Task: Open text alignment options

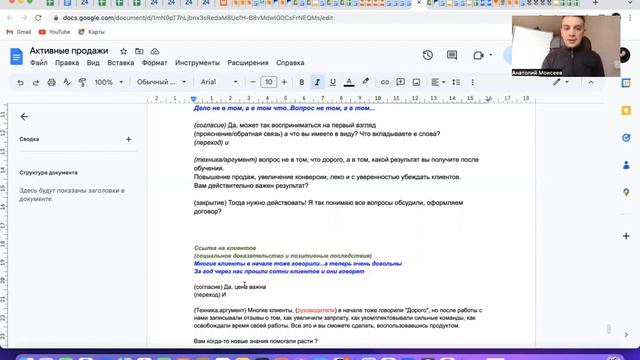Action: point(438,82)
